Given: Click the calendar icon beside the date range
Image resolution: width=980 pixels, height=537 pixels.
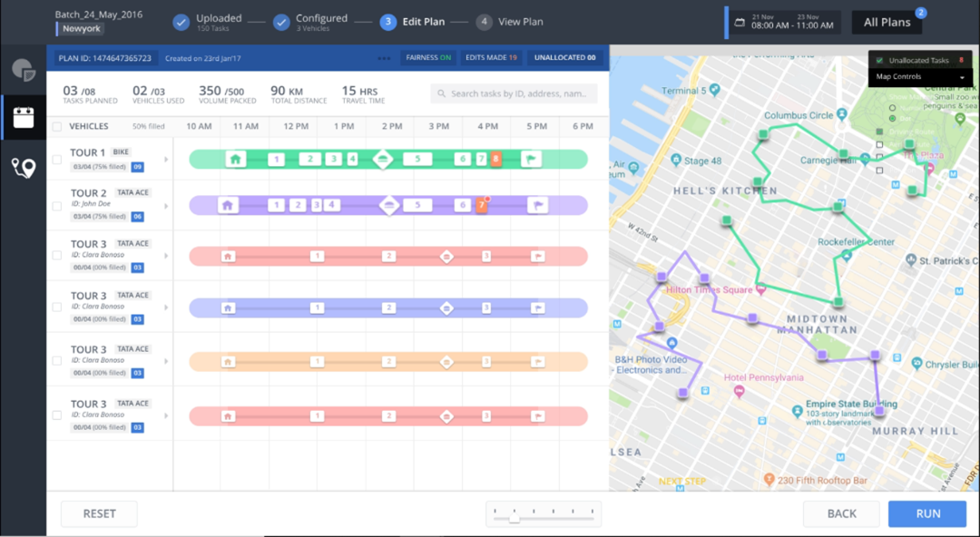Looking at the screenshot, I should point(740,23).
